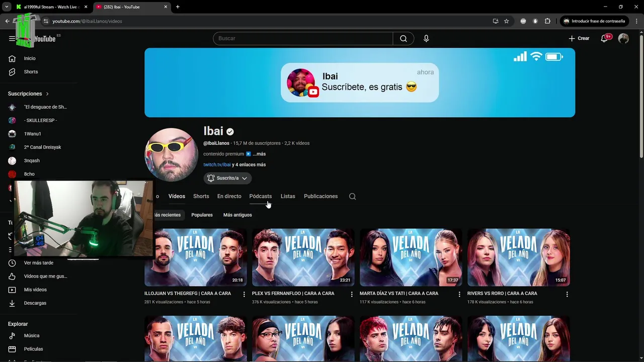Viewport: 644px width, 362px height.
Task: Open the notifications bell
Action: [605, 38]
